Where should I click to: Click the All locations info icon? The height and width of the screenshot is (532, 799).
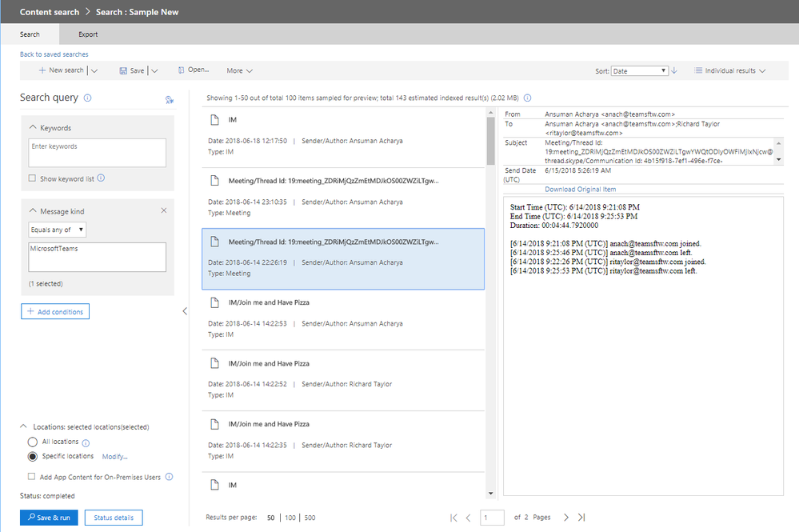tap(86, 443)
